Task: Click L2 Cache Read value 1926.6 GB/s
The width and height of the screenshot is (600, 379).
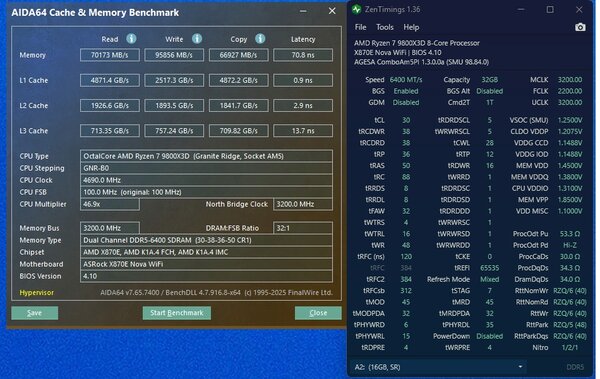Action: (110, 106)
